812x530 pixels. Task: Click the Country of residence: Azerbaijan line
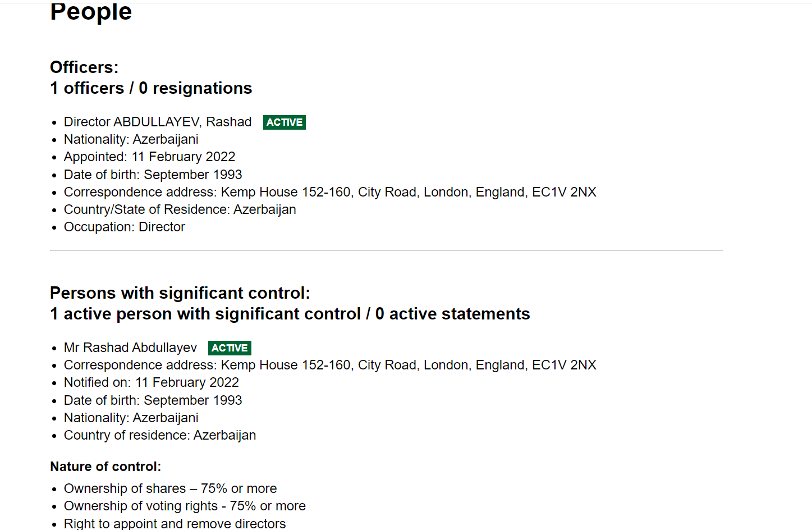click(159, 435)
